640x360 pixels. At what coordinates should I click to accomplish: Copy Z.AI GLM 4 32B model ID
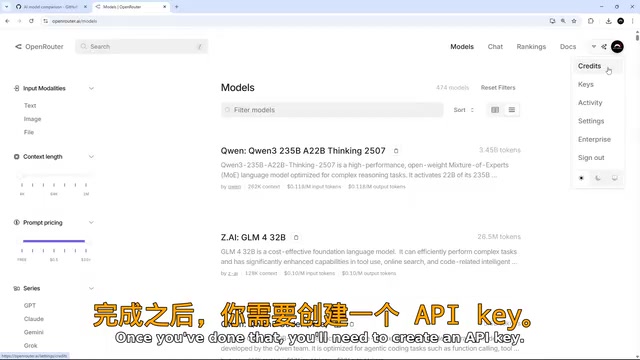(296, 238)
